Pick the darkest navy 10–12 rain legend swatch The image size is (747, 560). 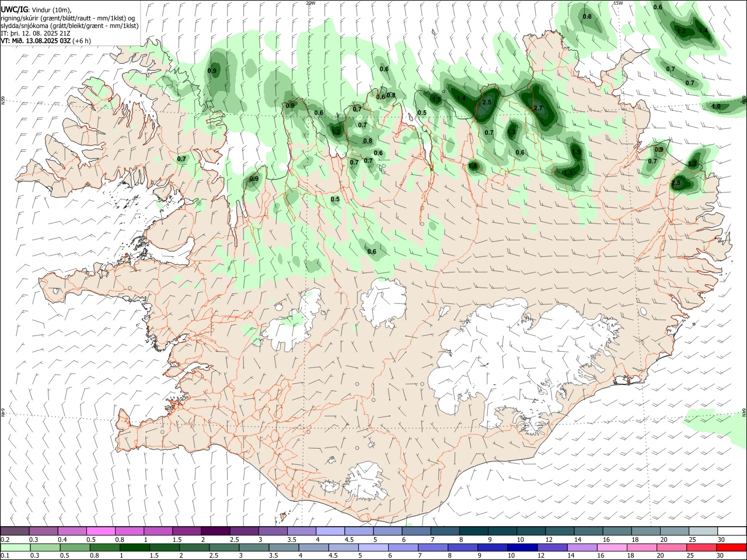[x=521, y=547]
